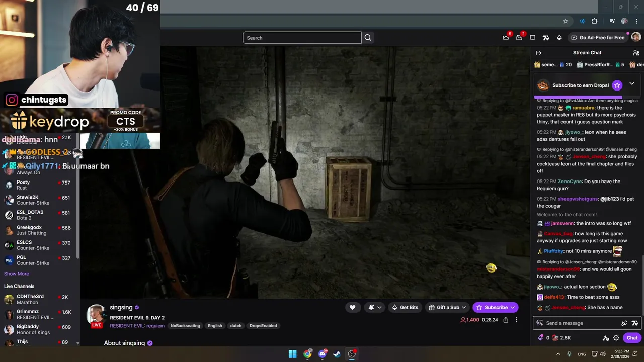Open OBS Studio from taskbar
Screen dimensions: 644x362
pos(352,354)
